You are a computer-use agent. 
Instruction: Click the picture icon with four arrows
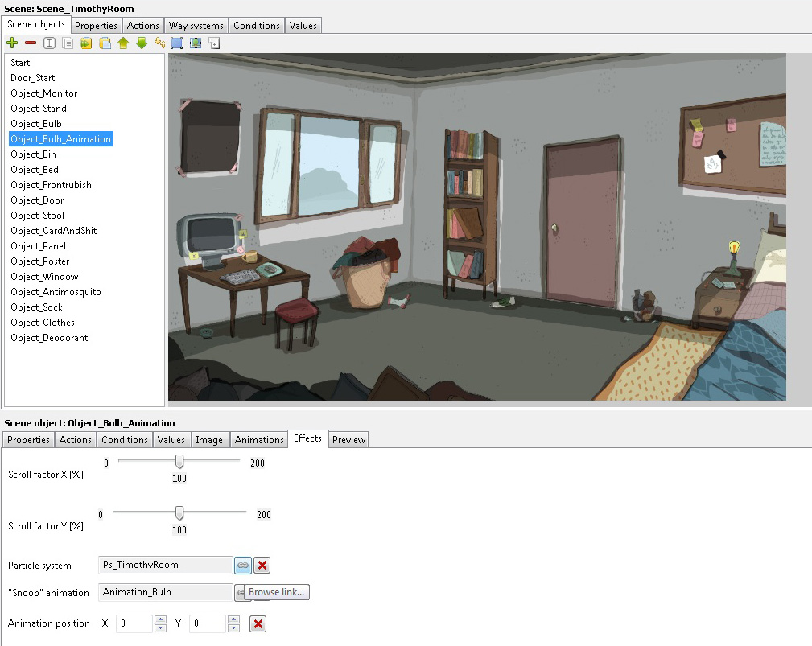pyautogui.click(x=196, y=43)
